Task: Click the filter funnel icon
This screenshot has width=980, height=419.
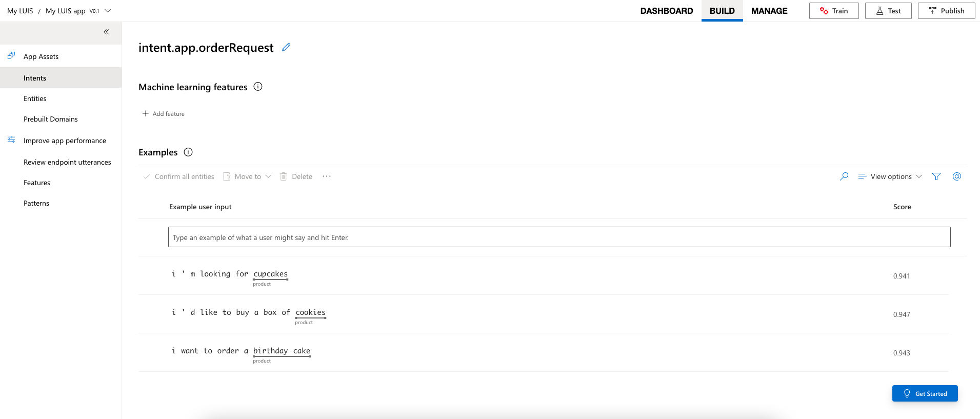Action: [936, 176]
